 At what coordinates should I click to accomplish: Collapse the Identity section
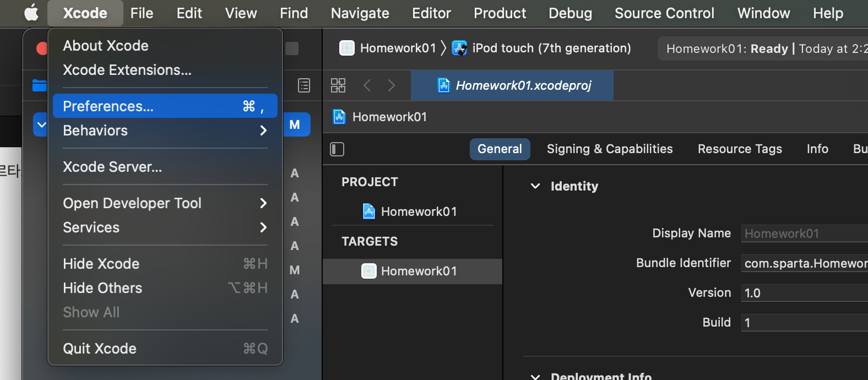pyautogui.click(x=535, y=186)
